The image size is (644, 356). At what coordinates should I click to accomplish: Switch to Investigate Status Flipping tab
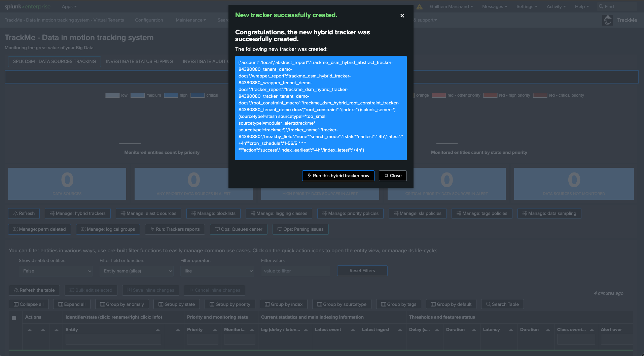[139, 62]
